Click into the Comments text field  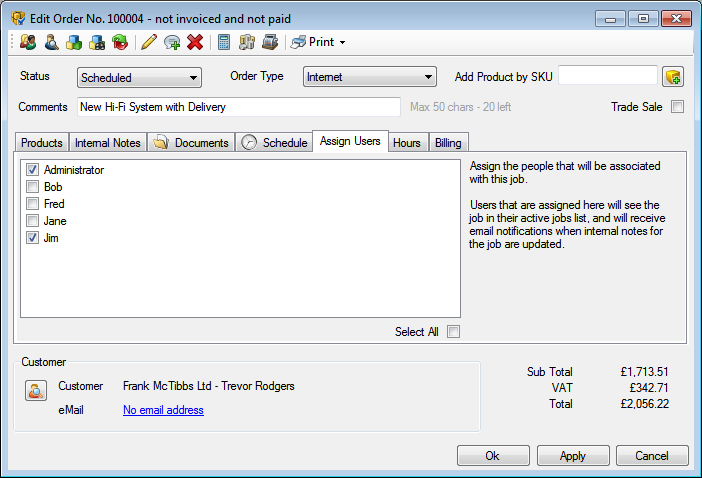pos(238,107)
